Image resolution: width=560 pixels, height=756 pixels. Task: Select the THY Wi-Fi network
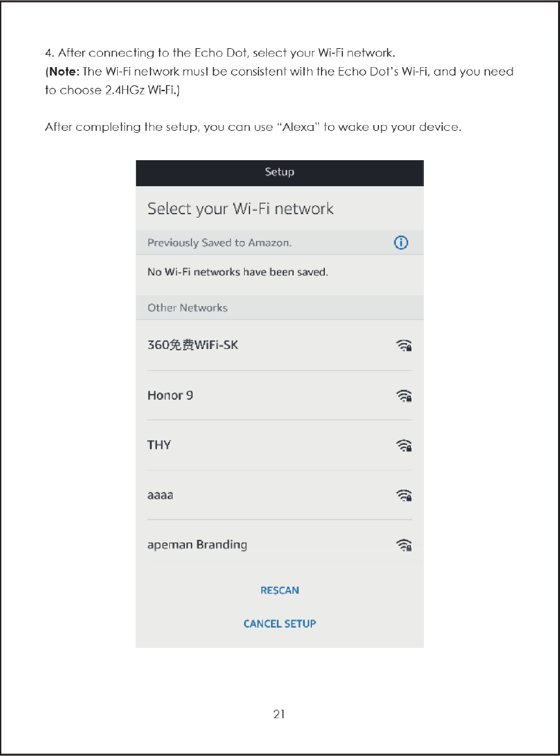159,445
